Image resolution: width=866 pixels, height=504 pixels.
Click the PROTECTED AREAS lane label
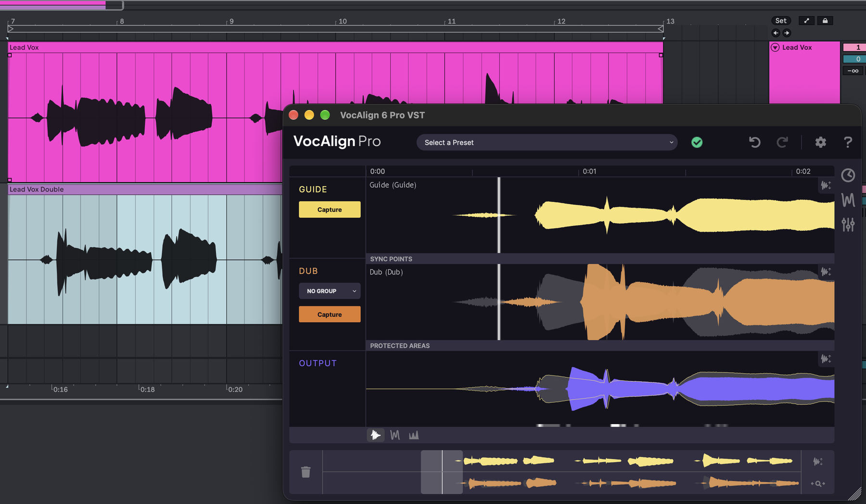tap(400, 346)
